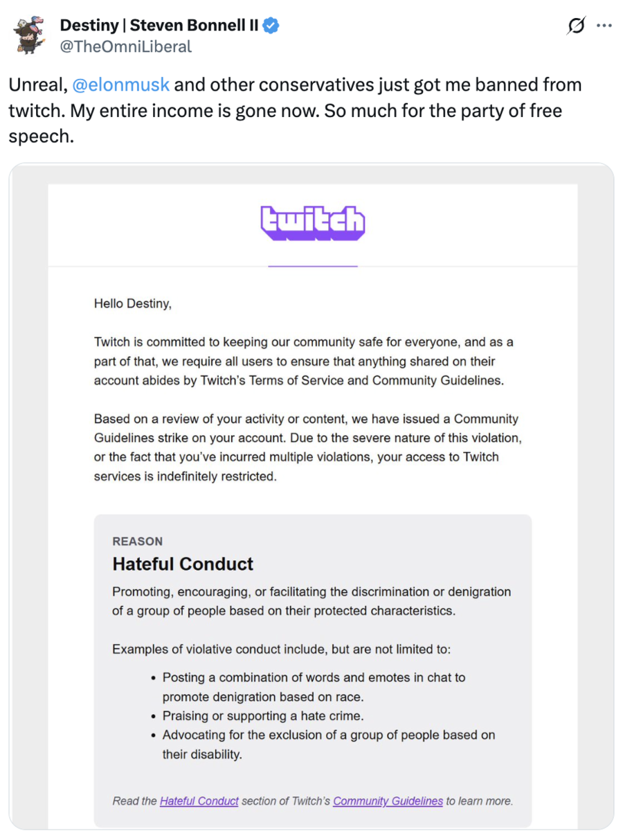Click the 'Hello Destiny,' greeting line
The height and width of the screenshot is (840, 623).
(133, 303)
